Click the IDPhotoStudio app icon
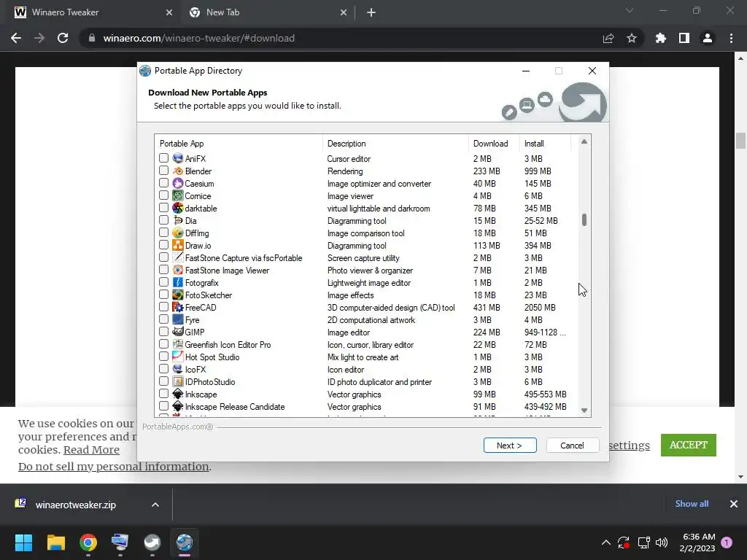The height and width of the screenshot is (560, 747). [x=178, y=381]
